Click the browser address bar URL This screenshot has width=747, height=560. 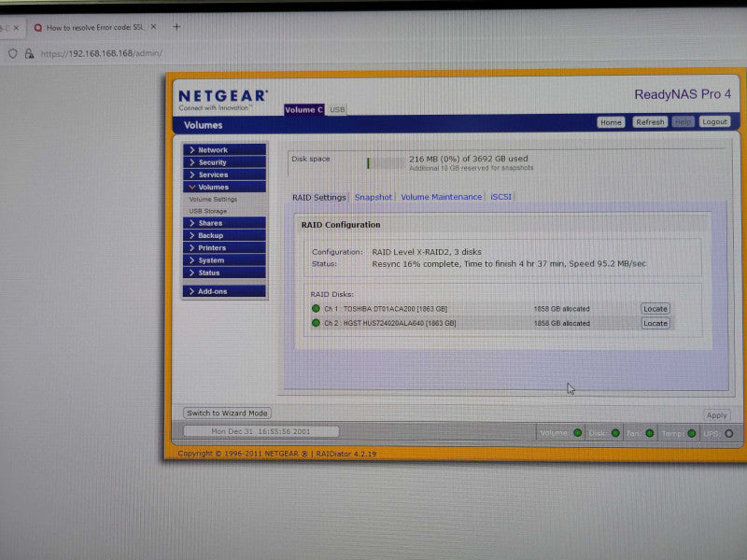tap(102, 53)
